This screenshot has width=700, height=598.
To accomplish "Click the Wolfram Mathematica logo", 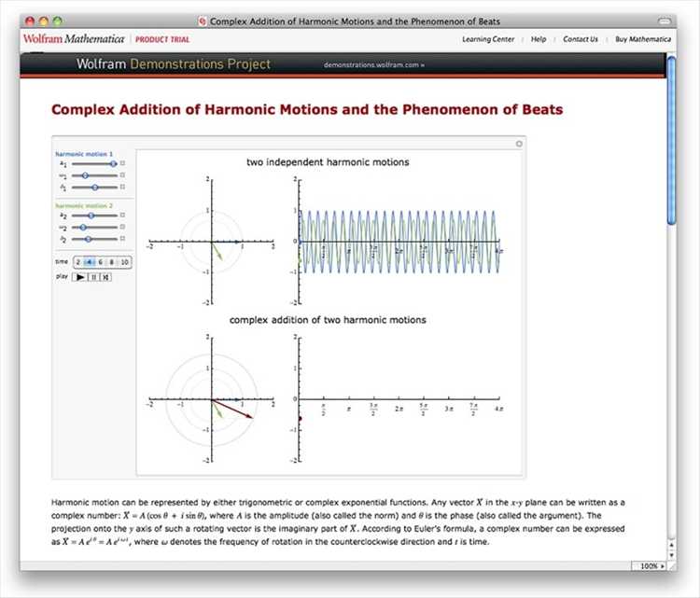I will pyautogui.click(x=74, y=39).
